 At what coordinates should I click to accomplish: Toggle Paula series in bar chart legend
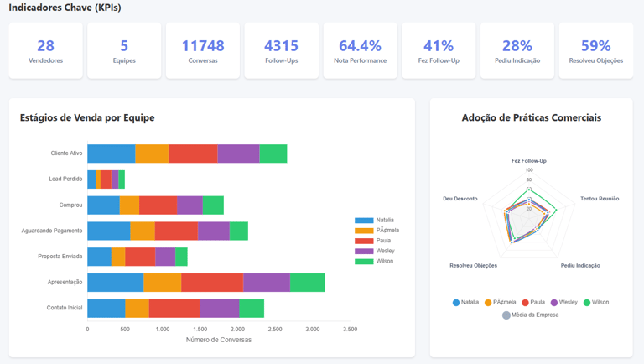click(x=372, y=241)
